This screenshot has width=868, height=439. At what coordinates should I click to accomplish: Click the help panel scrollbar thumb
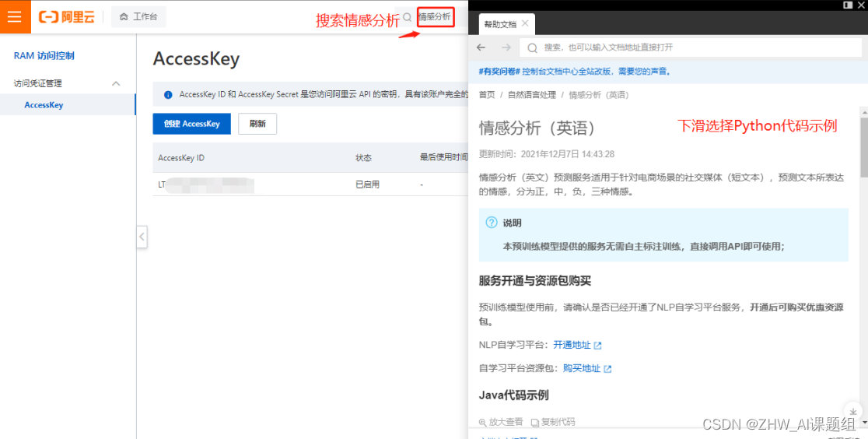pos(863,147)
